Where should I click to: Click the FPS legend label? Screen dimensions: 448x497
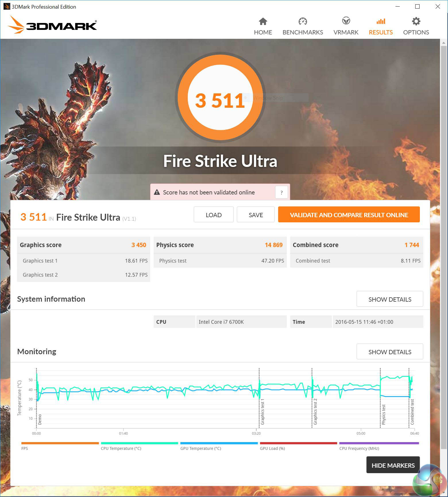tap(25, 448)
